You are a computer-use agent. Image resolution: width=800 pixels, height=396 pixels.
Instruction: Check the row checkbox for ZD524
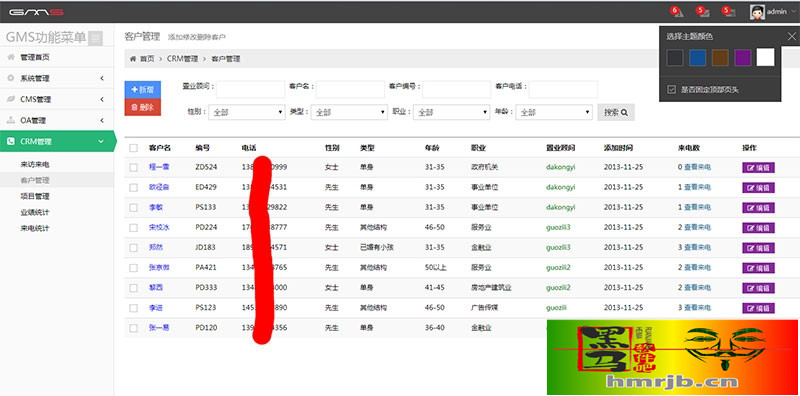tap(134, 167)
